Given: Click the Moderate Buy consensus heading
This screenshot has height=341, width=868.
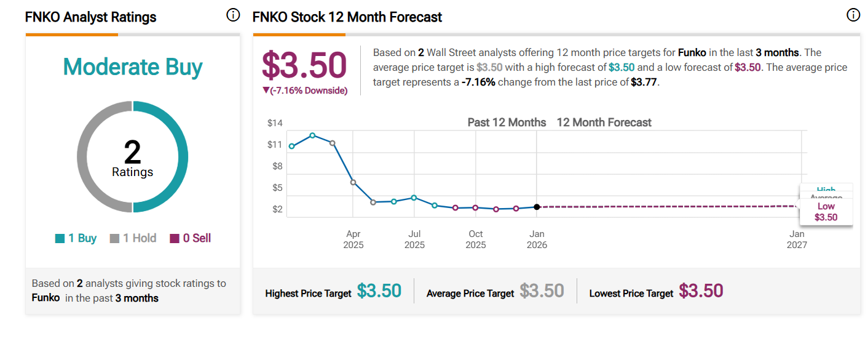Looking at the screenshot, I should [x=133, y=67].
